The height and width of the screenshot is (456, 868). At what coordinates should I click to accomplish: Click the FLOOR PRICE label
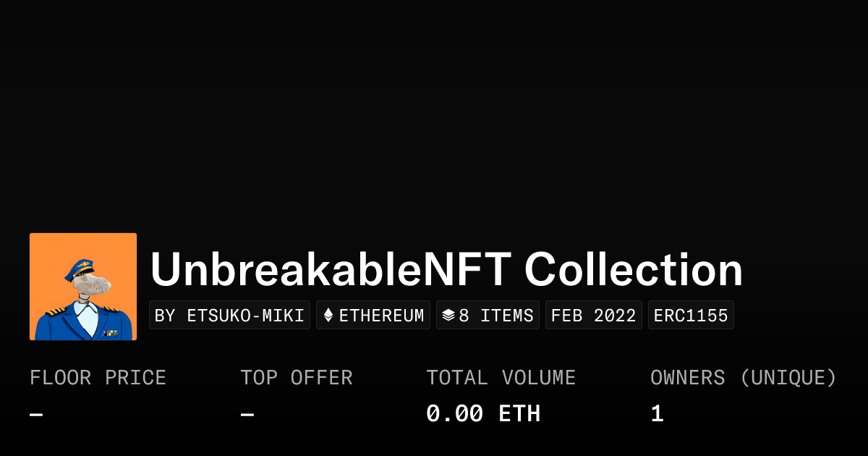pos(98,378)
